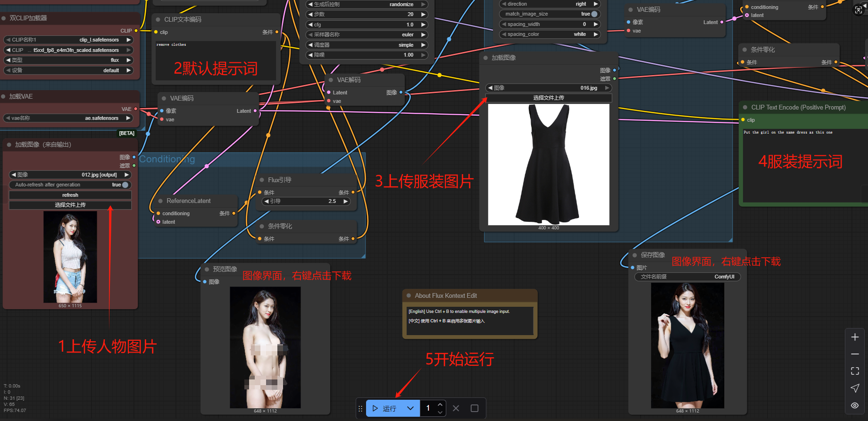868x421 pixels.
Task: Open the dropdown arrow next to 运行
Action: pos(410,408)
